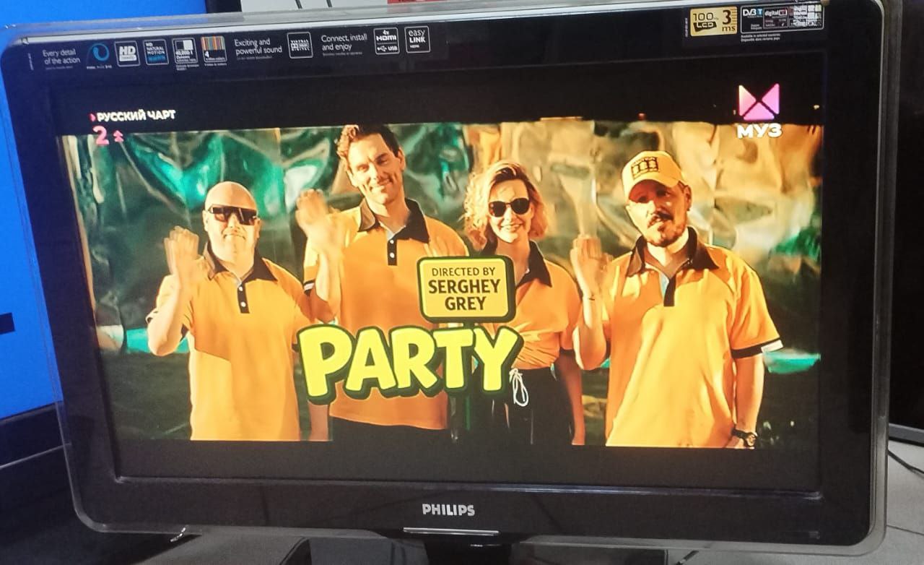Click the HDMI USB connectivity badge
The height and width of the screenshot is (565, 924).
click(x=386, y=41)
